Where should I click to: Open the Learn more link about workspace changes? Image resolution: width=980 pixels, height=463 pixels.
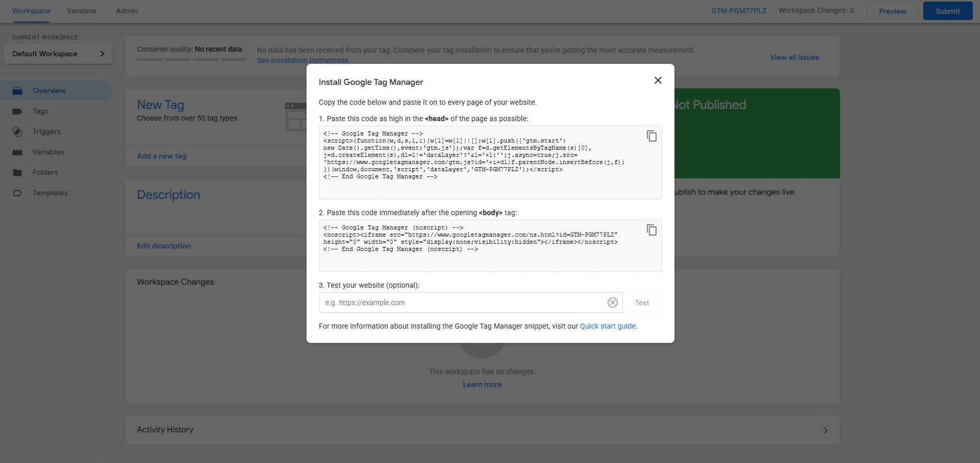click(481, 384)
